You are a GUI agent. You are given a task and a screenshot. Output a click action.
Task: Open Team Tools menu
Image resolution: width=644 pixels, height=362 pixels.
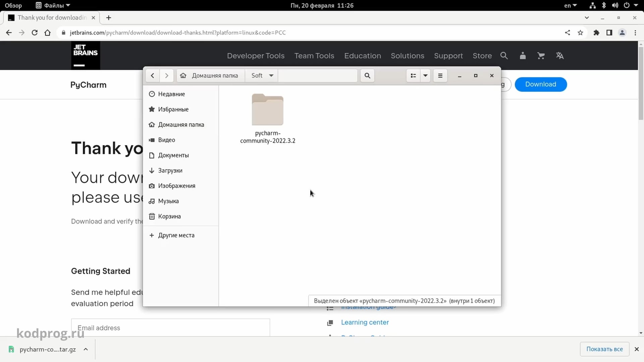click(x=314, y=56)
